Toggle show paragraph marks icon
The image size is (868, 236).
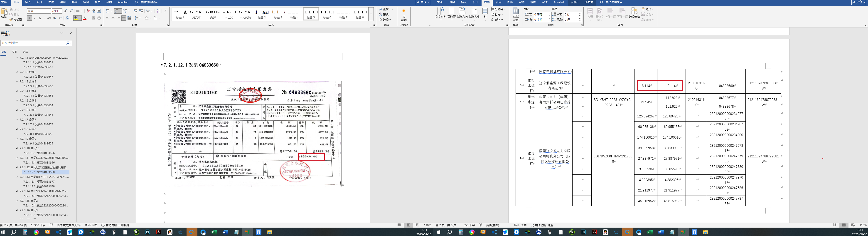(165, 11)
